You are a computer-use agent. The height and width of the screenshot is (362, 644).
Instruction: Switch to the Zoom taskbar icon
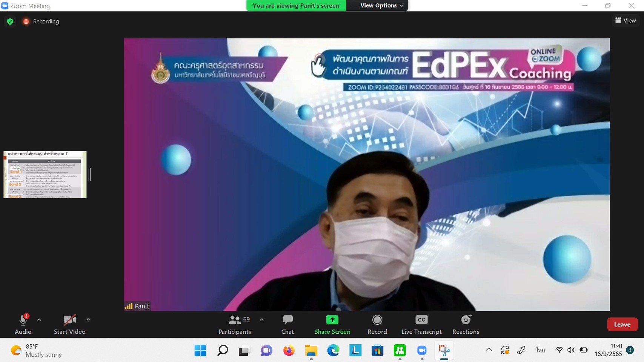point(422,351)
